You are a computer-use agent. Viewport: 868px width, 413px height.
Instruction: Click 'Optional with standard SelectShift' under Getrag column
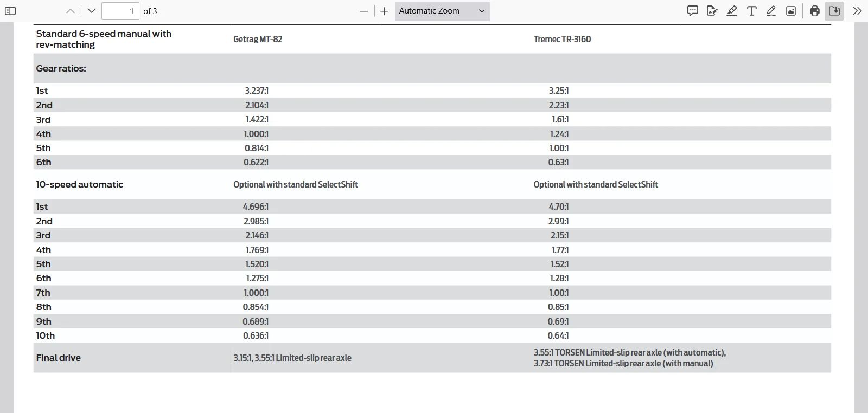click(296, 184)
